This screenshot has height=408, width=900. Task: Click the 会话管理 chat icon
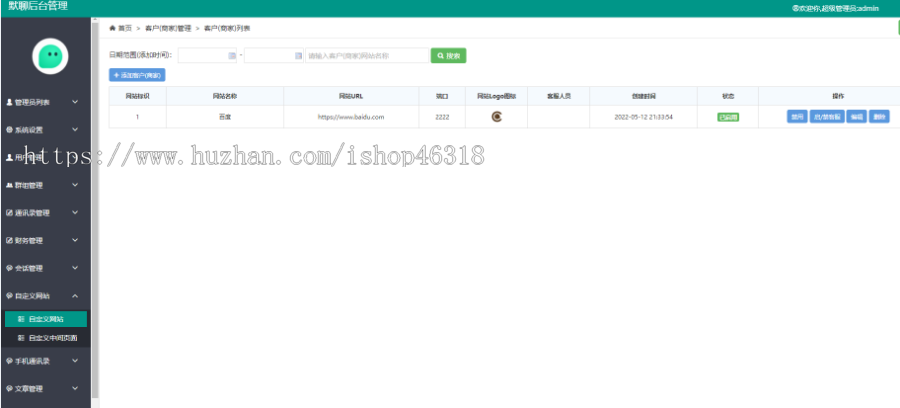click(9, 268)
